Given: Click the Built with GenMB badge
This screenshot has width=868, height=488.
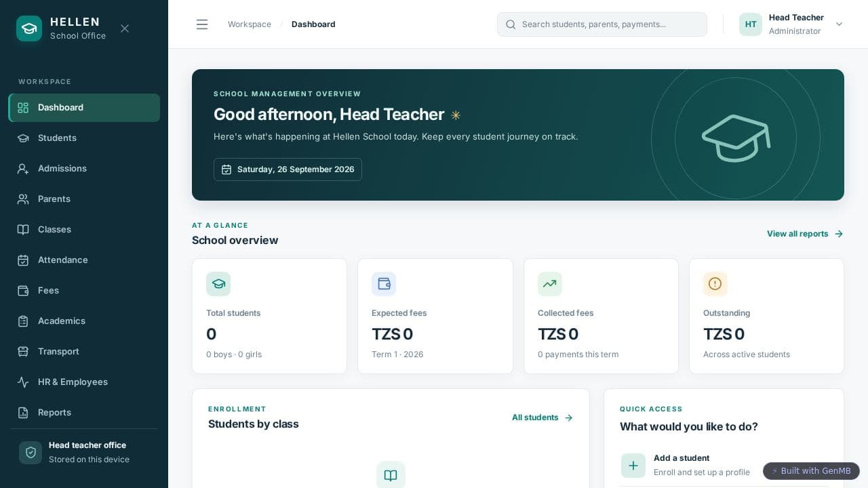Looking at the screenshot, I should [811, 471].
